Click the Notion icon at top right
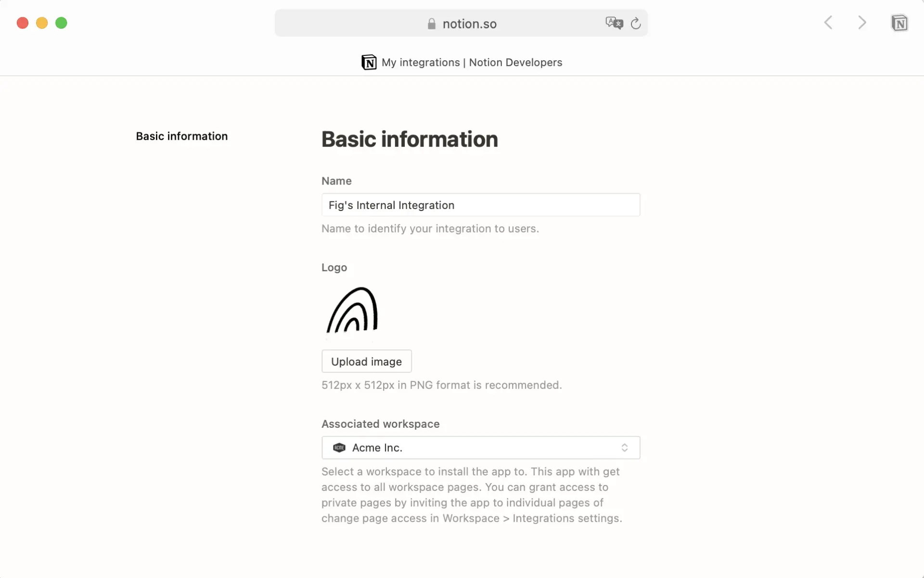The image size is (924, 578). point(900,23)
